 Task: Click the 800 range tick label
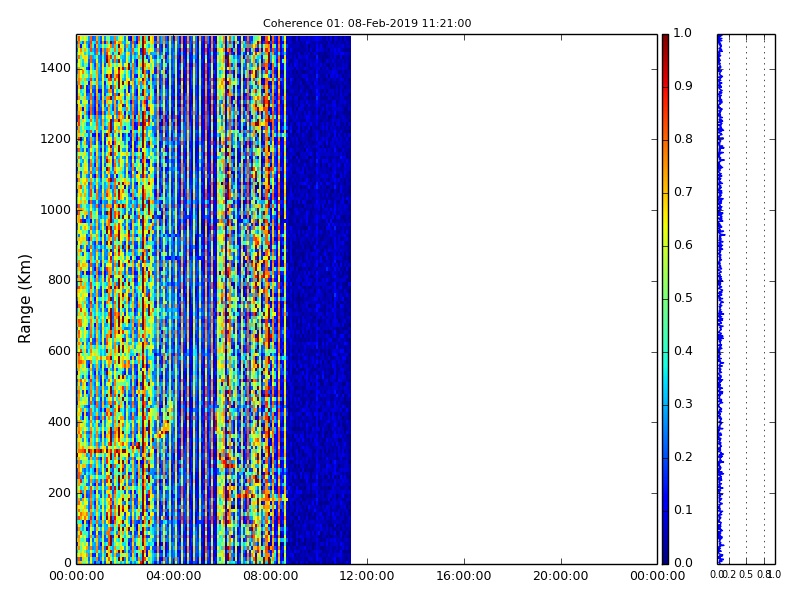59,280
